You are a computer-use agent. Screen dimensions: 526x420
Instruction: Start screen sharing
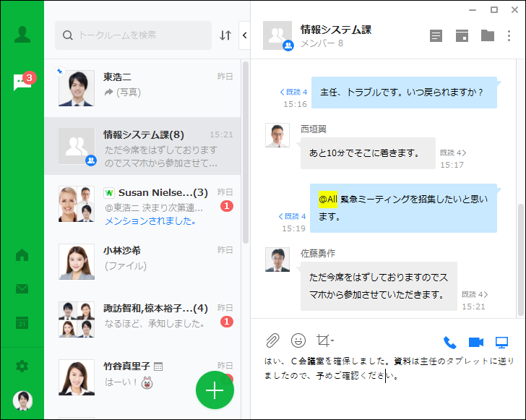501,343
